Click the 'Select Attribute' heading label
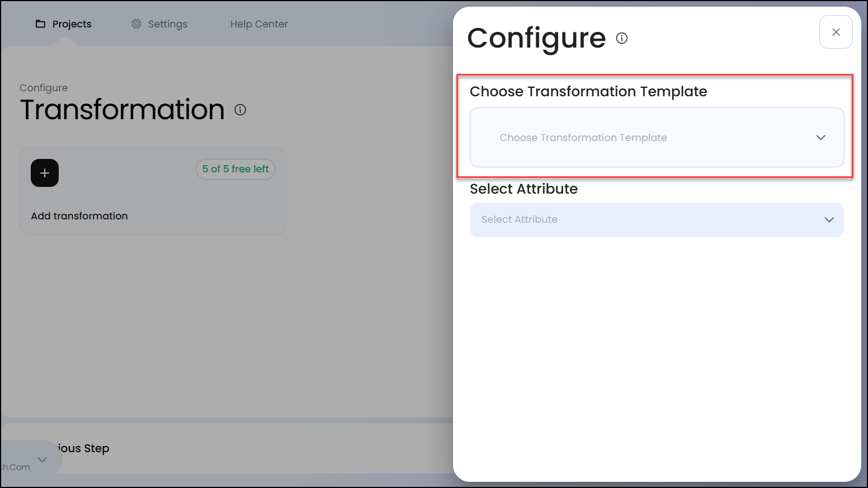Viewport: 868px width, 488px height. (523, 189)
